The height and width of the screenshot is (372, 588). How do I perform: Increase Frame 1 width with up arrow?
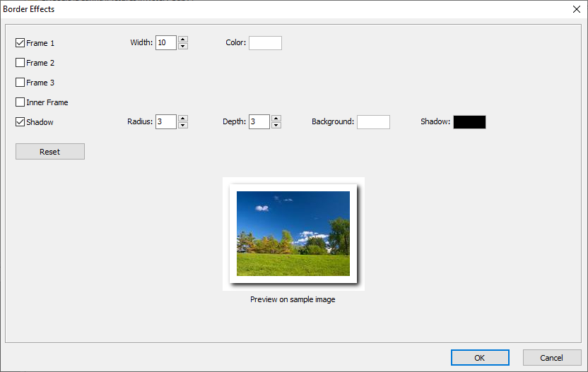tap(183, 40)
